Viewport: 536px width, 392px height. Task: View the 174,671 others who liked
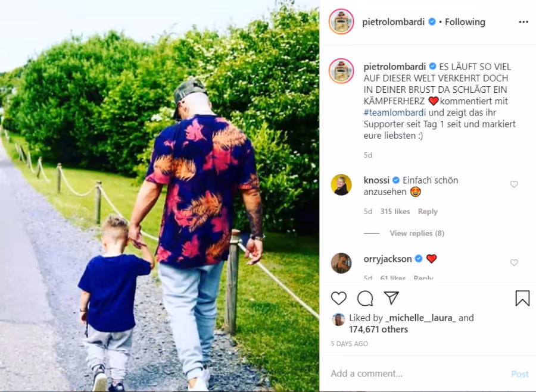click(x=378, y=330)
